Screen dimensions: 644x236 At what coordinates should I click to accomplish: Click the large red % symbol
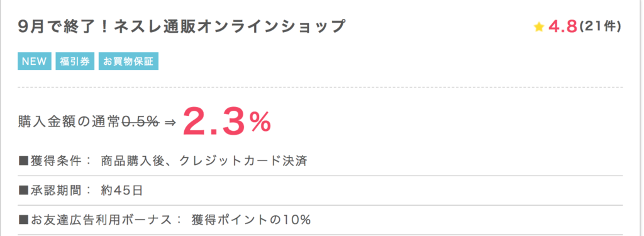click(x=260, y=122)
